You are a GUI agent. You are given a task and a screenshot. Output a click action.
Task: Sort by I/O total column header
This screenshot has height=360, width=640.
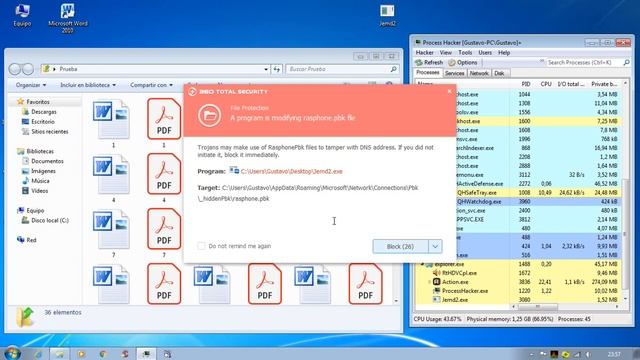point(571,84)
